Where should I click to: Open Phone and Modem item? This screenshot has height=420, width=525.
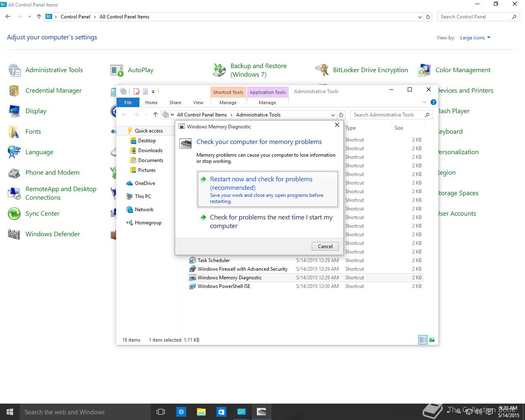[x=44, y=173]
